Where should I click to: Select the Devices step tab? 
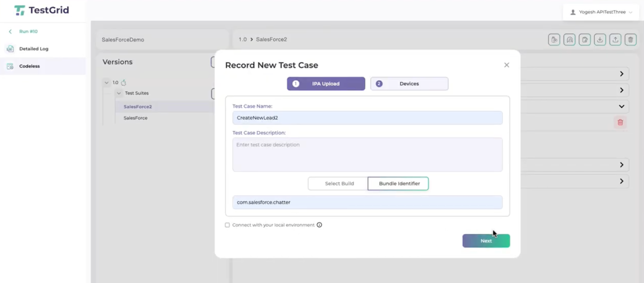pyautogui.click(x=409, y=84)
